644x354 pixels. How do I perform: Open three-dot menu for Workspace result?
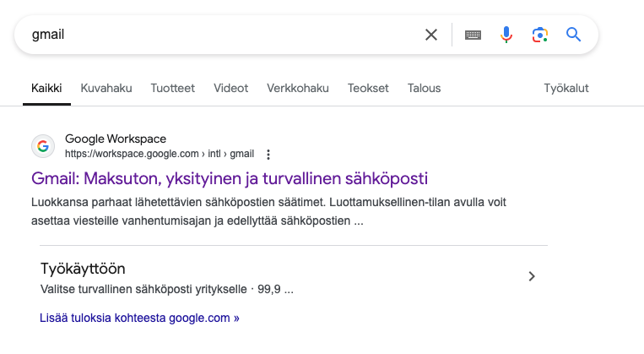coord(268,154)
